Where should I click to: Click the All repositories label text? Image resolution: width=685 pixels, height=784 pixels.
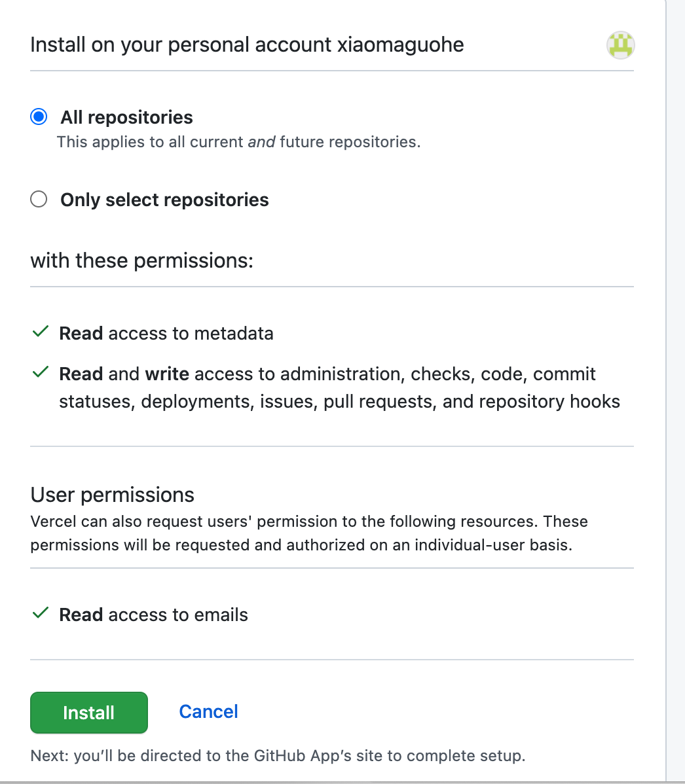[x=126, y=118]
